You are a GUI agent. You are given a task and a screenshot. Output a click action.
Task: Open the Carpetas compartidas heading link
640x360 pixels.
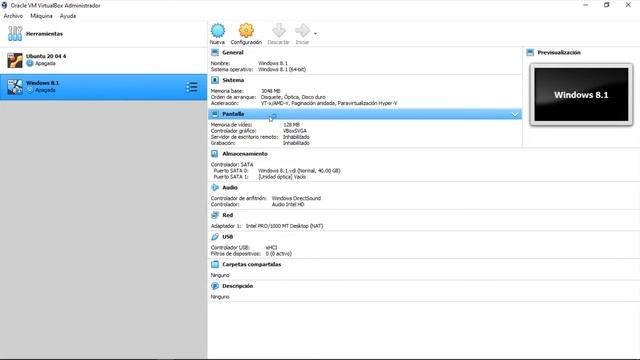(x=251, y=264)
